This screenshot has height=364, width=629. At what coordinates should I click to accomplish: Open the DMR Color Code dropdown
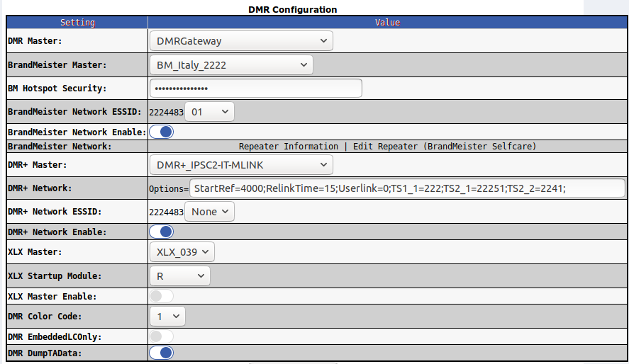tap(167, 317)
